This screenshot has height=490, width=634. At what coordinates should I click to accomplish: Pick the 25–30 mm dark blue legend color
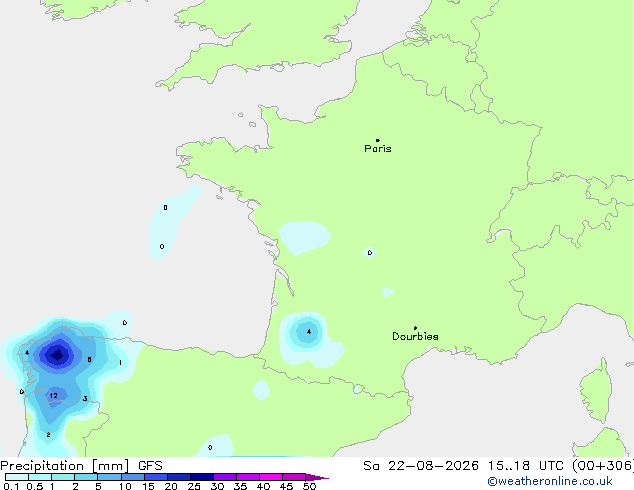(201, 477)
